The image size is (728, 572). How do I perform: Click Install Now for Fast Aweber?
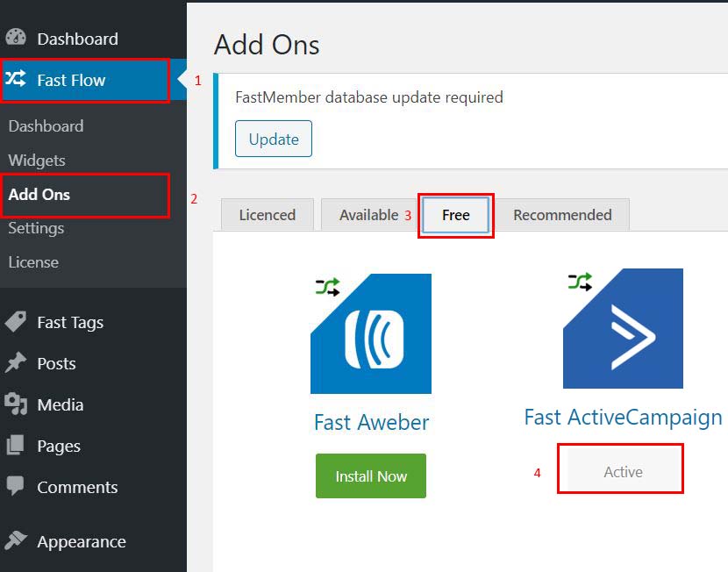click(x=371, y=475)
